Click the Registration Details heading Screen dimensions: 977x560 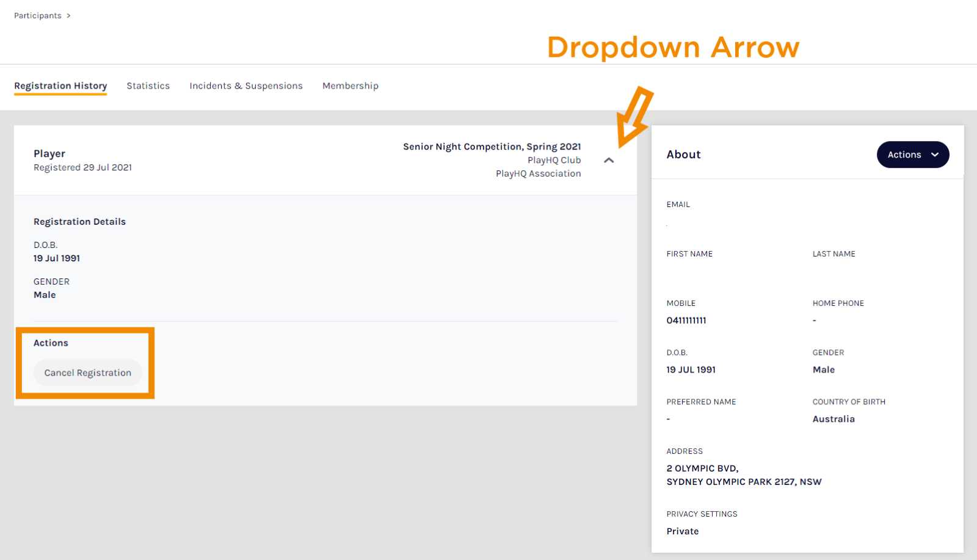[79, 222]
